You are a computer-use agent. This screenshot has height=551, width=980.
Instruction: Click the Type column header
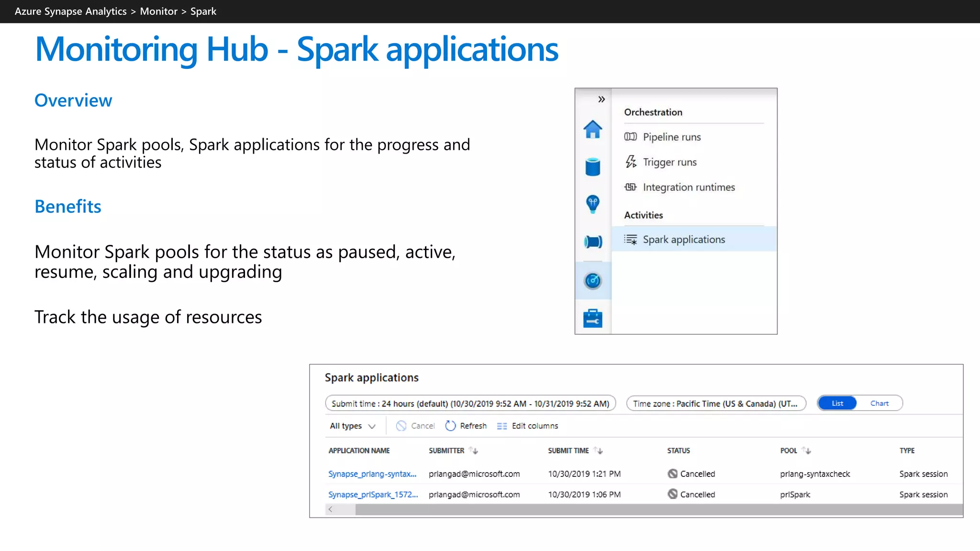tap(907, 451)
